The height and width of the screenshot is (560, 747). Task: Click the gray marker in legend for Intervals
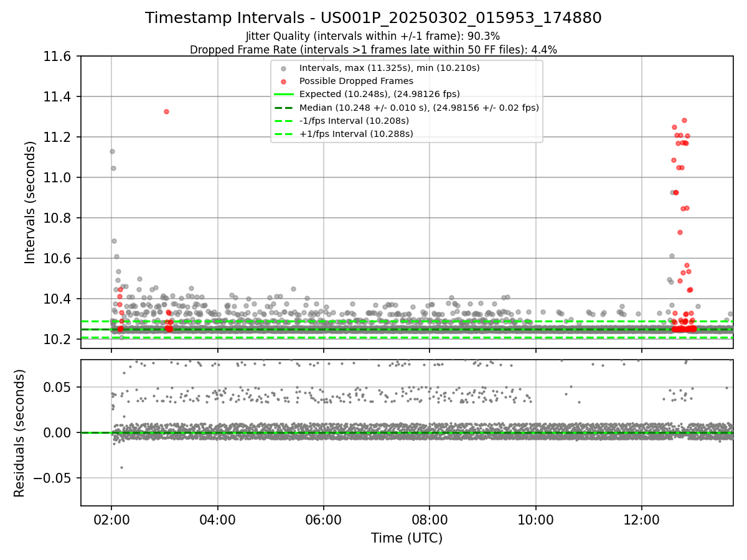point(283,68)
